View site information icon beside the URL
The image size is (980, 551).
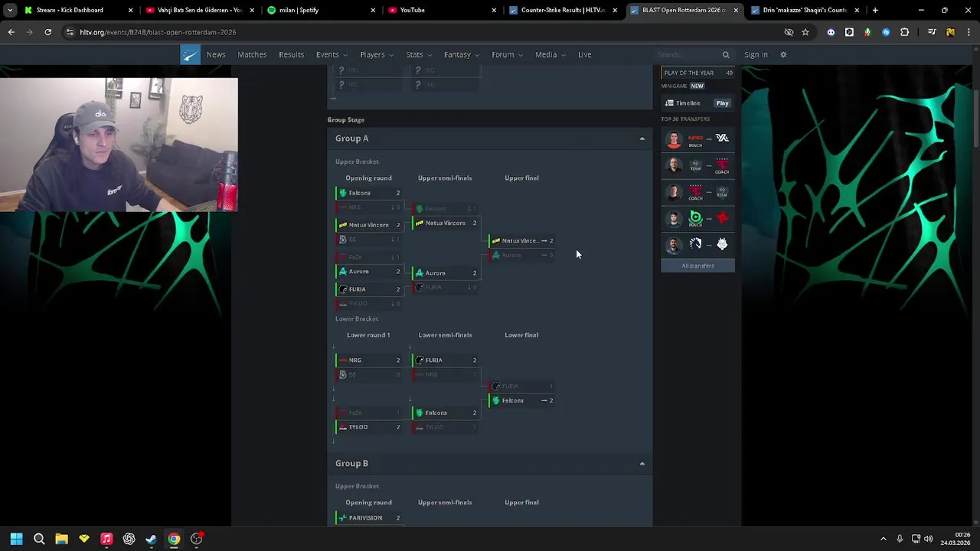click(x=70, y=32)
